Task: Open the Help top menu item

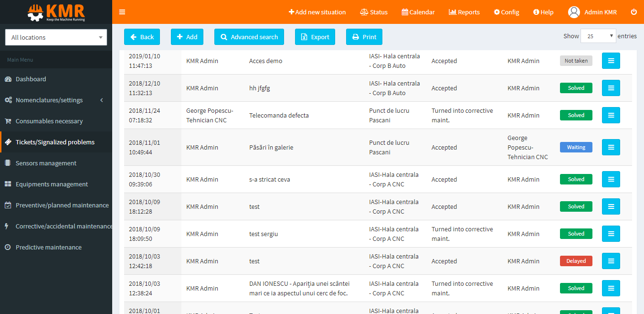Action: pos(543,12)
